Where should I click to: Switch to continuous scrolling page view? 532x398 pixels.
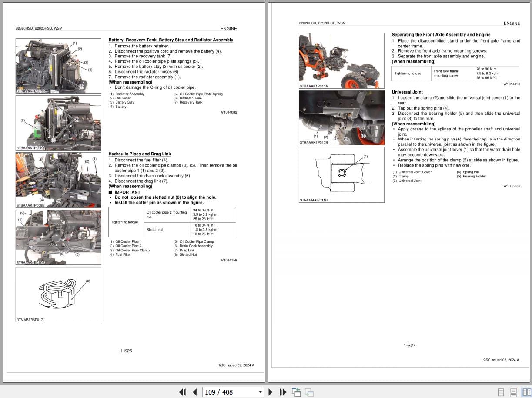(514, 392)
